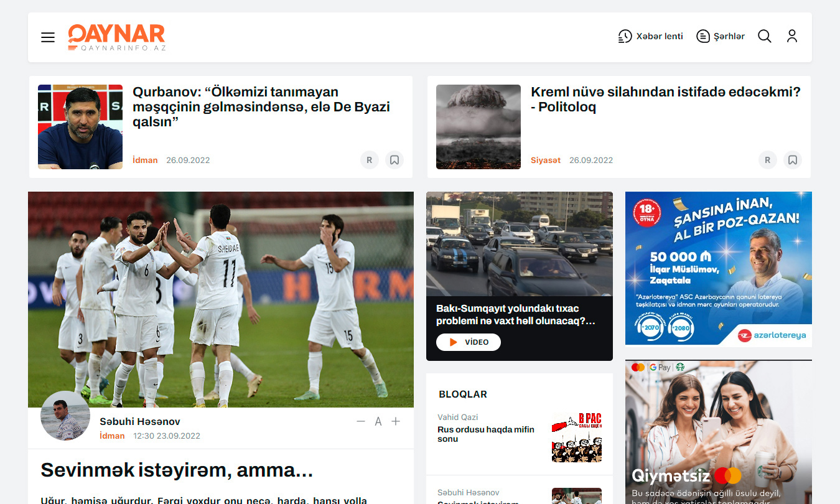Open the hamburger menu
The height and width of the screenshot is (504, 840).
[48, 37]
